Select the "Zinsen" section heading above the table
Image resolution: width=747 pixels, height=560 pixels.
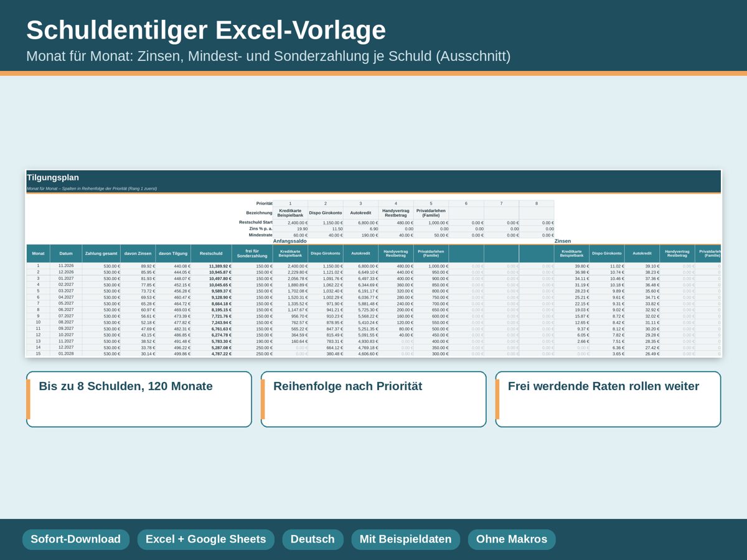[563, 241]
